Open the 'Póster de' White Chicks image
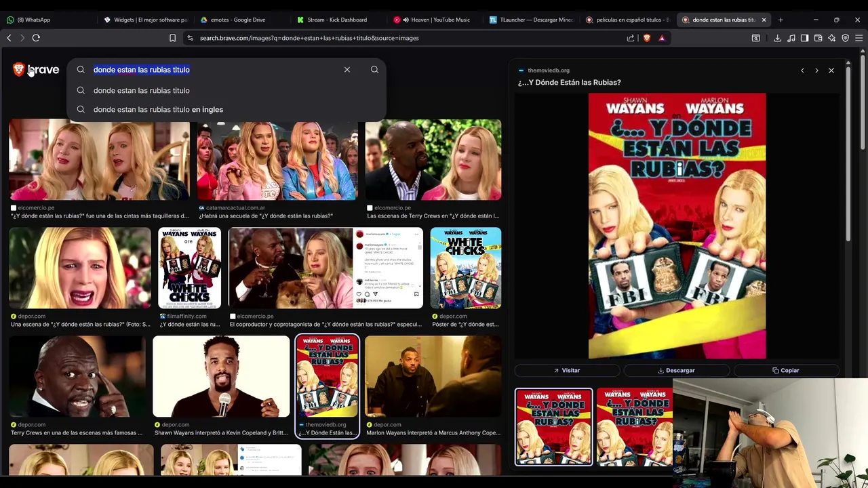The image size is (868, 488). [466, 268]
